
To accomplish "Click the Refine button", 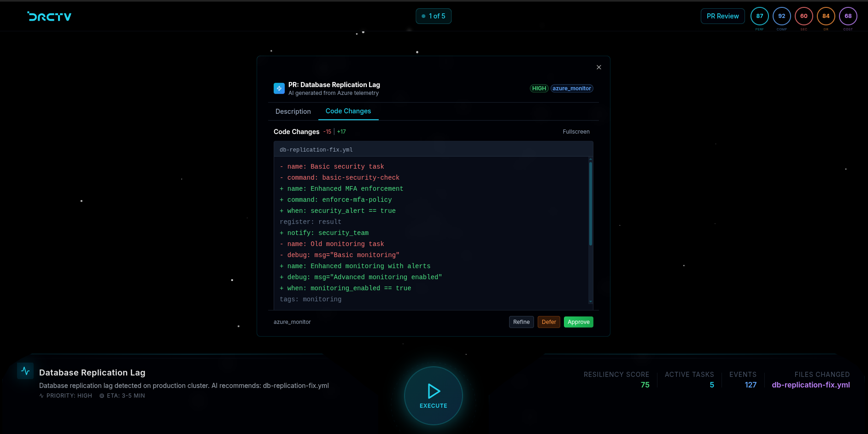I will coord(521,322).
